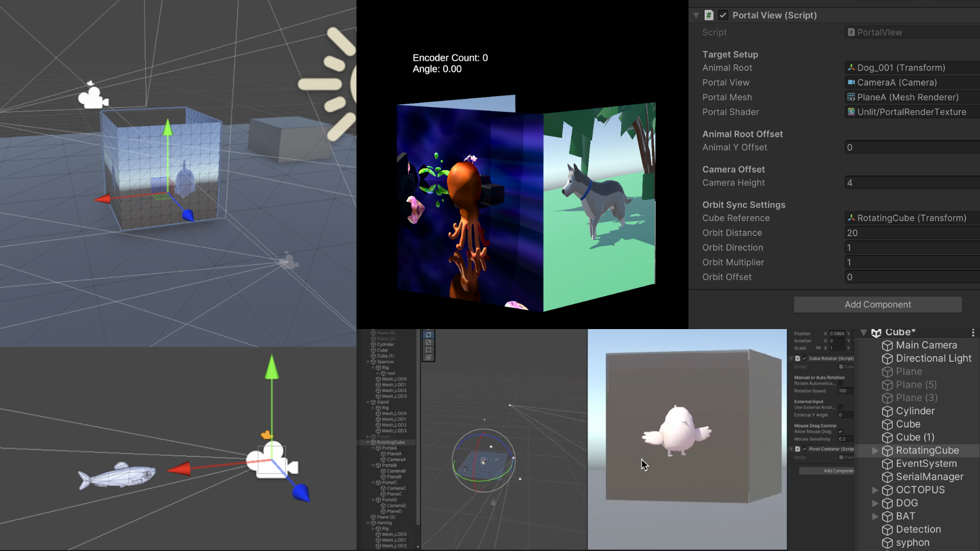This screenshot has height=551, width=980.
Task: Collapse the Portal View (Script) component foldout
Action: coord(696,15)
